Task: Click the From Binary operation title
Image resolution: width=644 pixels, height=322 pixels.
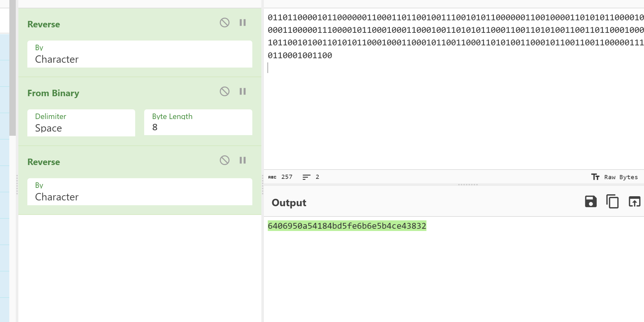Action: tap(53, 93)
